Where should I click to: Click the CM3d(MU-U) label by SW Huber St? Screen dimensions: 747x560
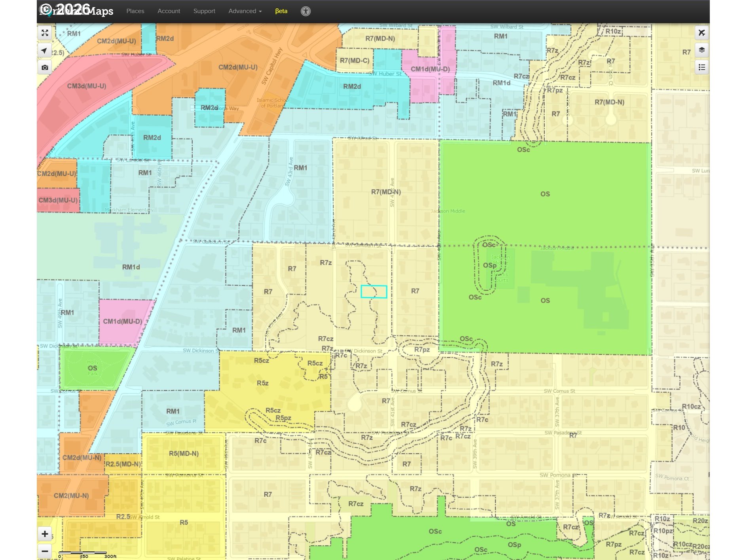coord(87,86)
